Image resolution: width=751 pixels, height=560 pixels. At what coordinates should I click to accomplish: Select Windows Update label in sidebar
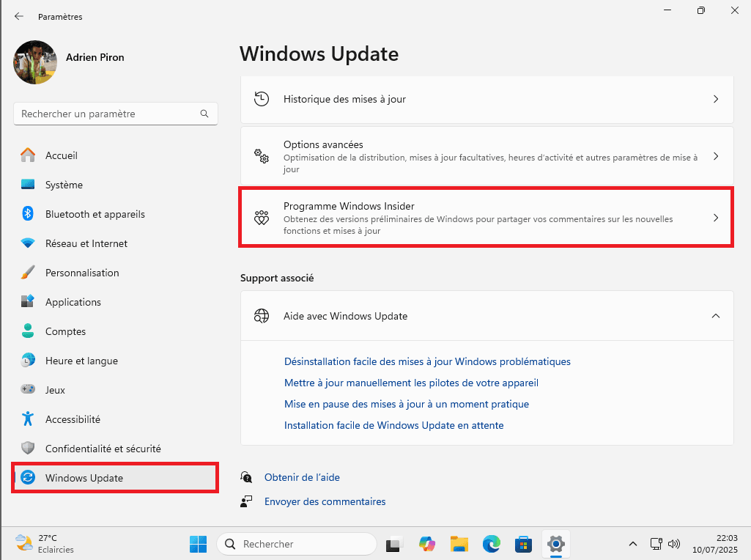tap(84, 478)
